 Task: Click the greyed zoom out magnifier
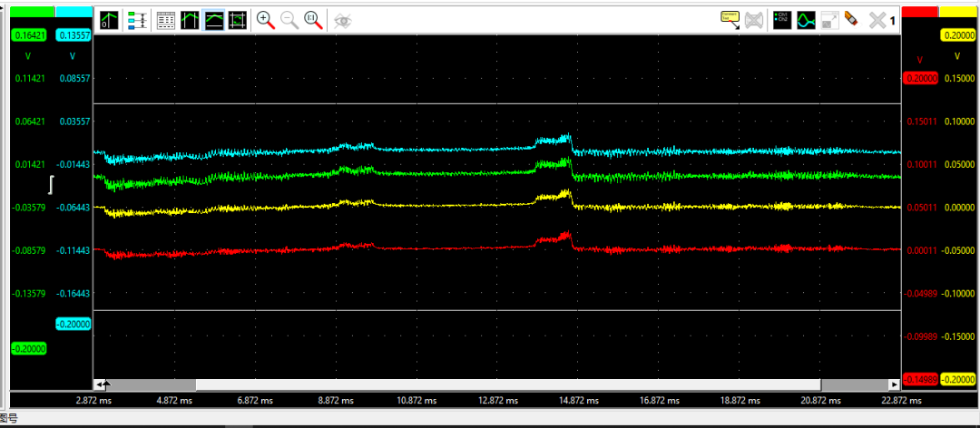pyautogui.click(x=290, y=20)
